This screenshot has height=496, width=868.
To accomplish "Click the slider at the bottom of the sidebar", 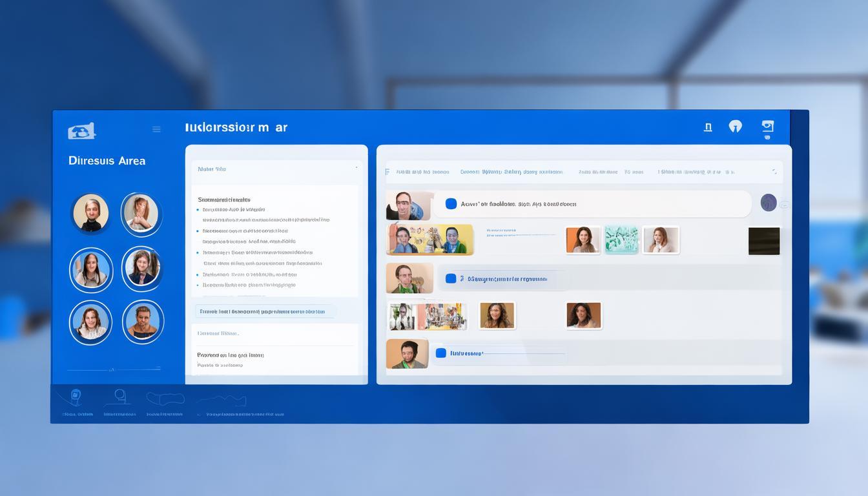I will (x=113, y=369).
